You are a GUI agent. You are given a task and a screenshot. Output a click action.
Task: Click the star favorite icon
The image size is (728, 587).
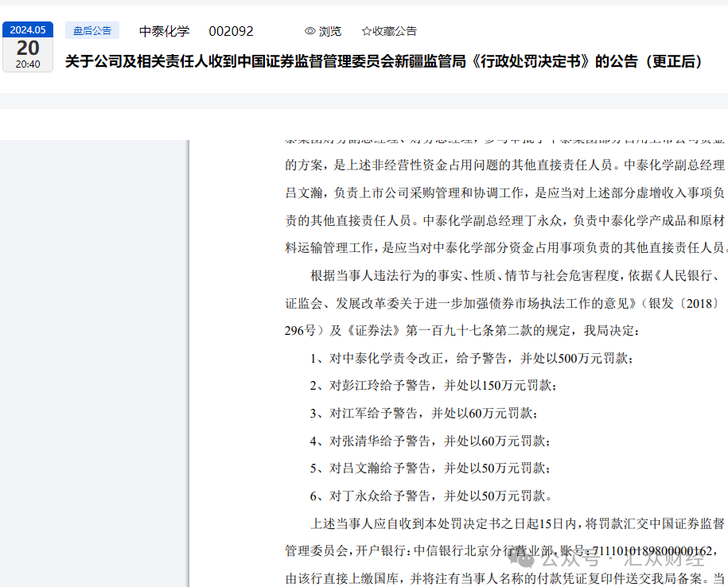click(366, 31)
